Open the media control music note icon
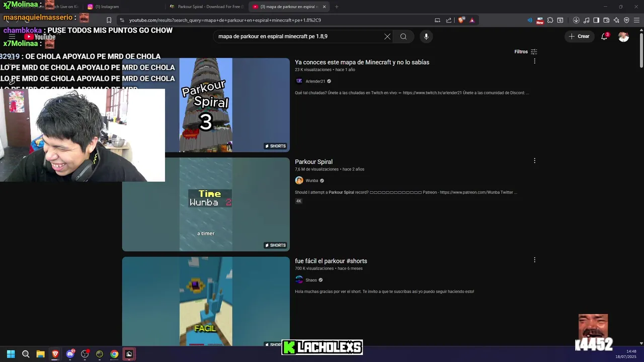 click(587, 20)
